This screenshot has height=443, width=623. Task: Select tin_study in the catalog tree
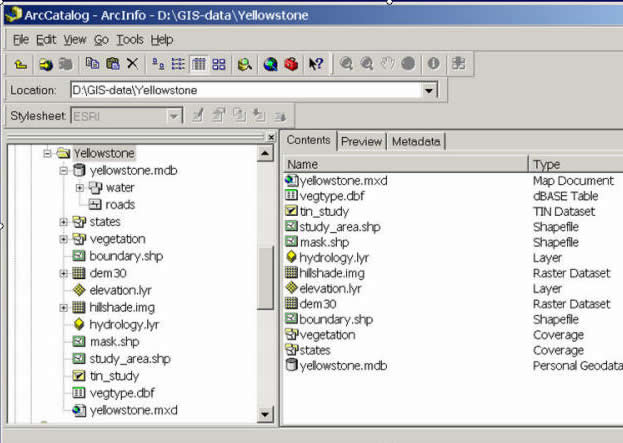(114, 376)
